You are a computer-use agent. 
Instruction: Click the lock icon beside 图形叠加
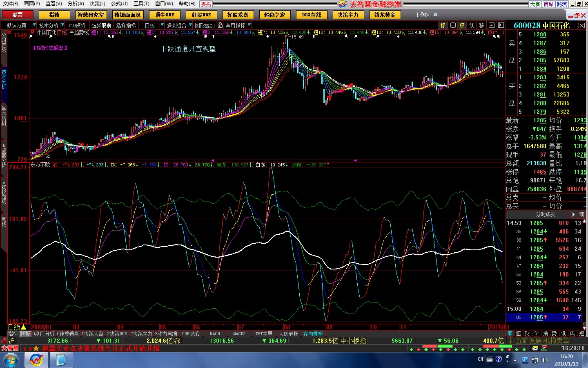tap(220, 25)
